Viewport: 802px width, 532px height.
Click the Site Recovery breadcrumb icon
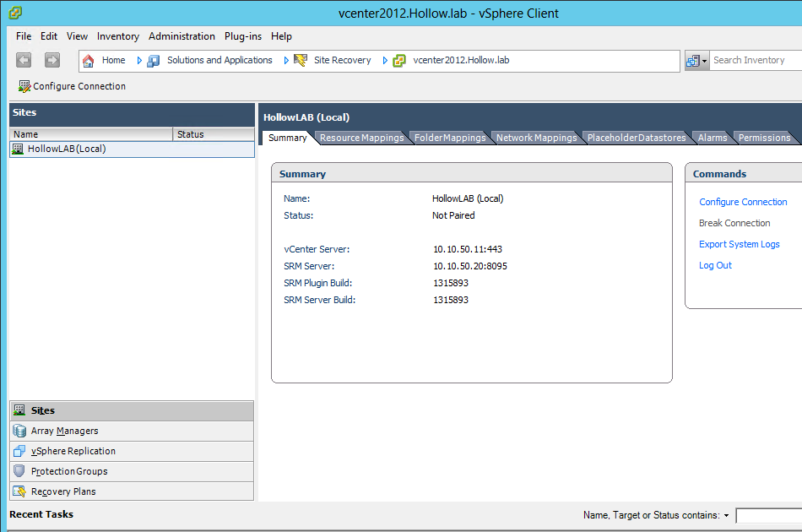(x=301, y=60)
